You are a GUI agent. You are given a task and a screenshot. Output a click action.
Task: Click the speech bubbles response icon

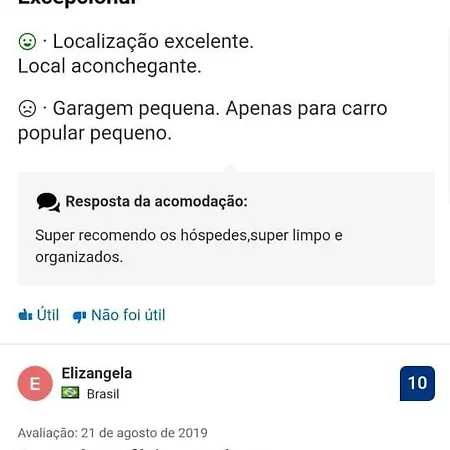click(x=48, y=202)
